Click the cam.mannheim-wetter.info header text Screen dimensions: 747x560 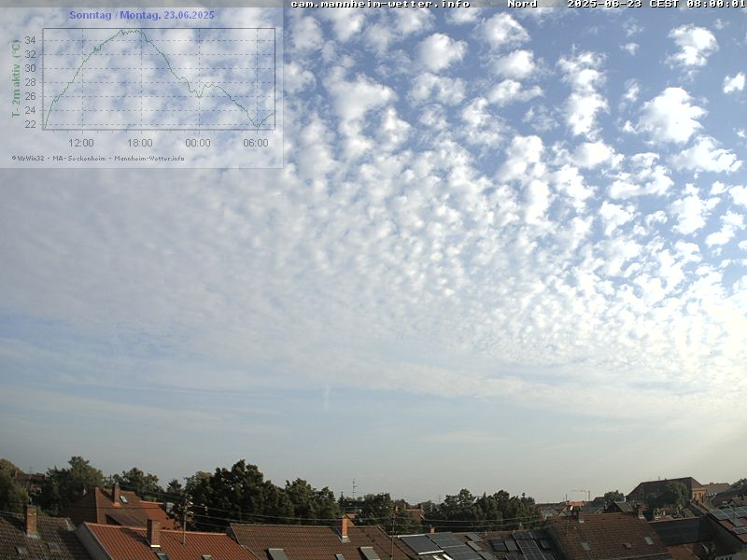tap(379, 4)
